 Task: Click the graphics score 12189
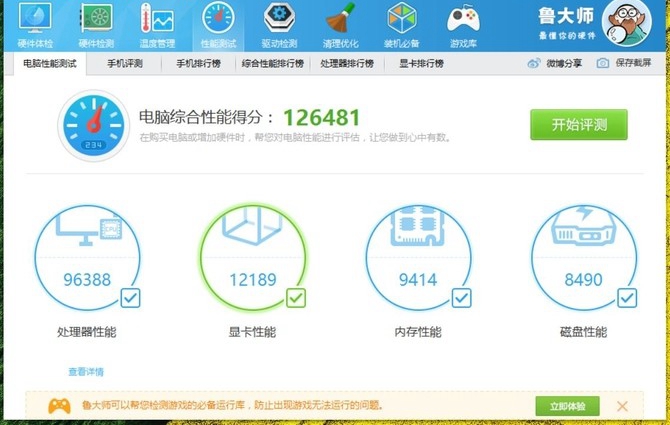253,280
